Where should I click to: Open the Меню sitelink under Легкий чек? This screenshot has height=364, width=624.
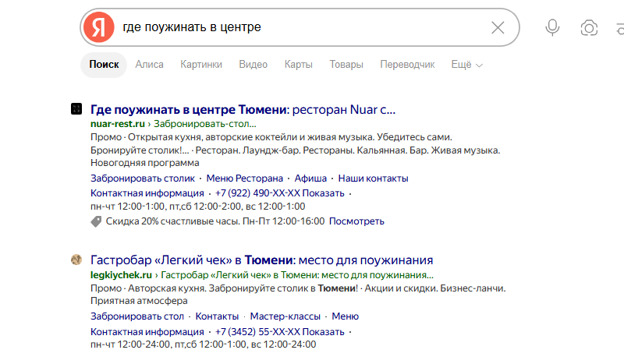coord(345,316)
